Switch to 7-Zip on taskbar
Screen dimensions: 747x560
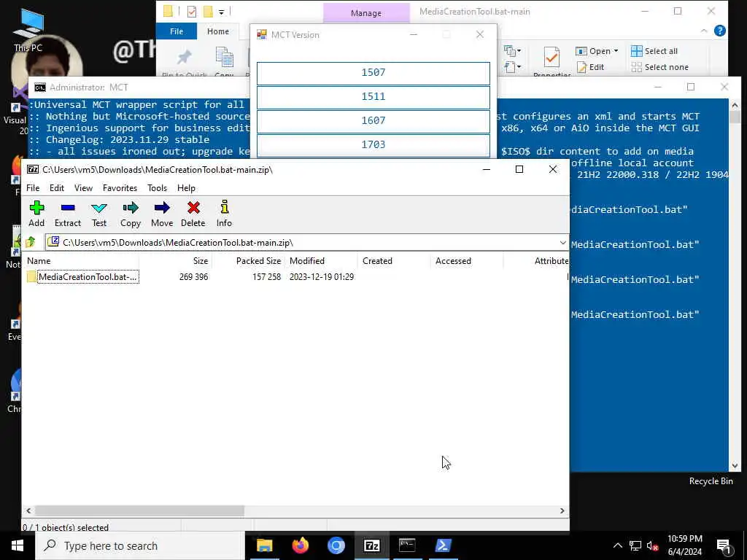pos(371,545)
